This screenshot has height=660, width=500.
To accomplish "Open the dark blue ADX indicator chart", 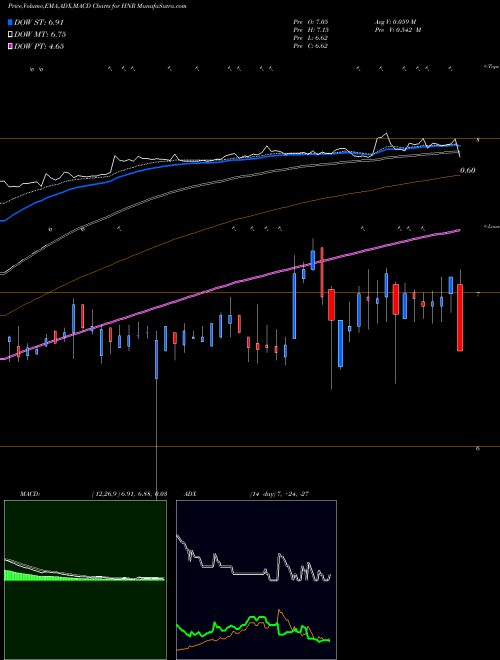I will (x=256, y=580).
